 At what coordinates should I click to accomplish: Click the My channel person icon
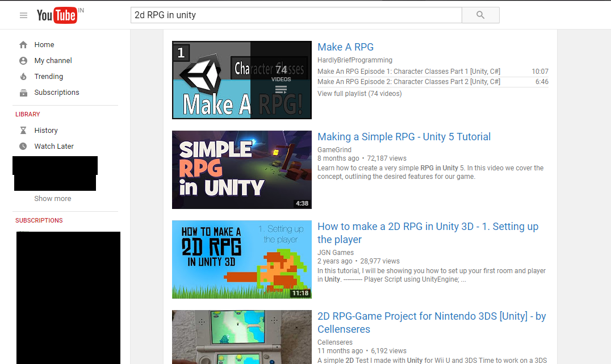[23, 61]
